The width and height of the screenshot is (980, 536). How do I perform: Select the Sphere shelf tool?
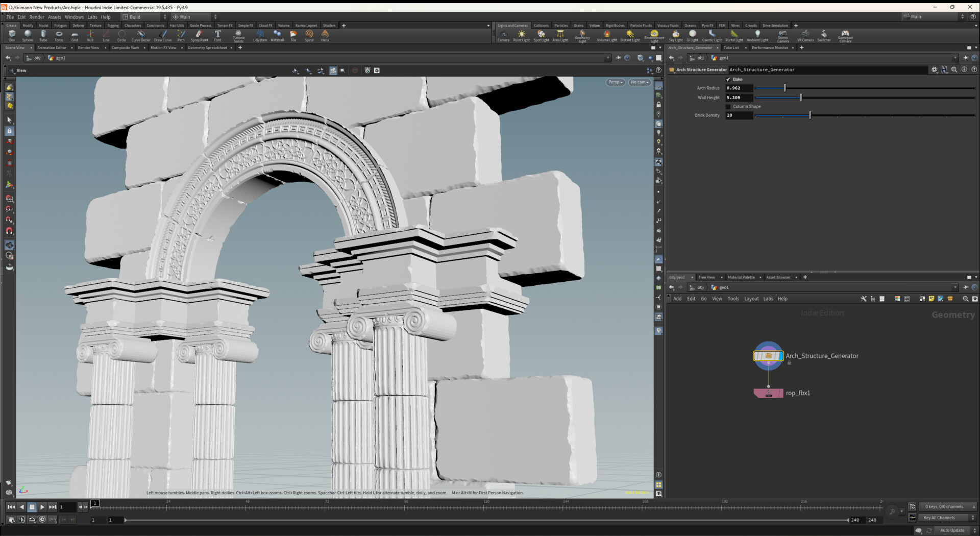tap(27, 35)
